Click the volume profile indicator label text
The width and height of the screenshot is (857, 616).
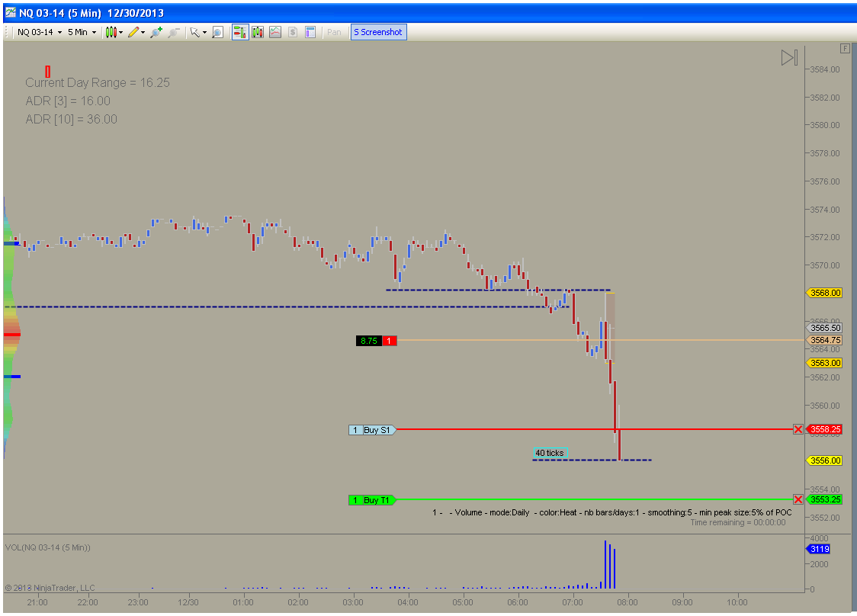coord(612,512)
